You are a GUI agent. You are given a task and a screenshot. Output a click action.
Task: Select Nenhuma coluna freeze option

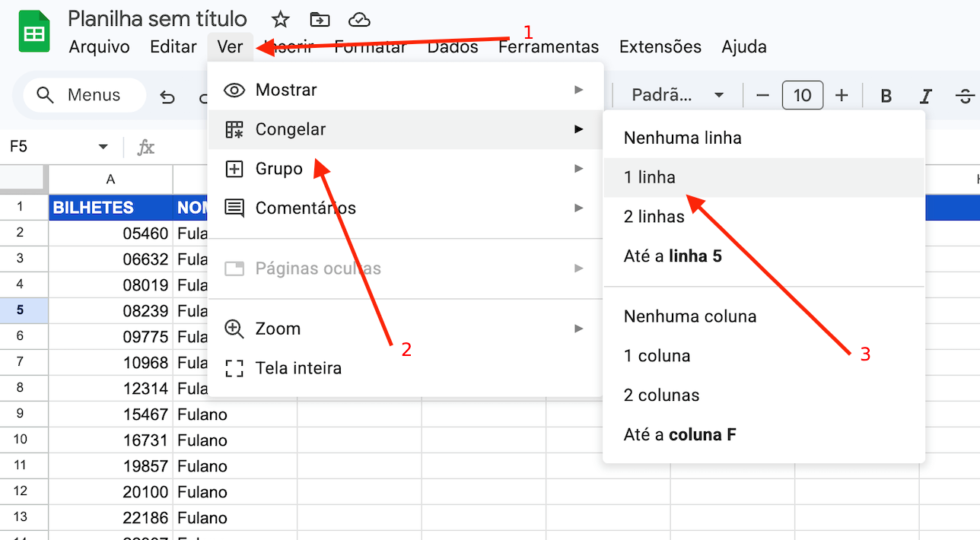click(x=689, y=316)
